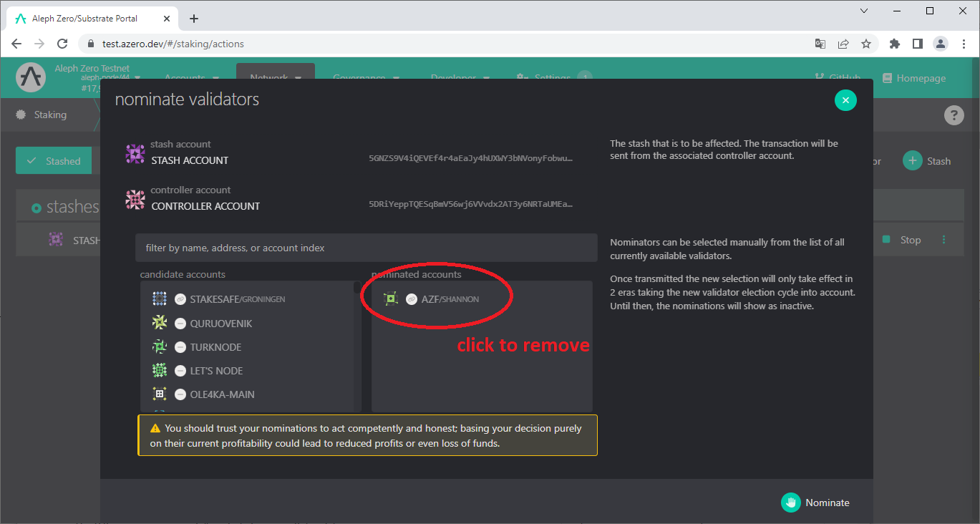Click the identity badge beside AZF

point(412,299)
